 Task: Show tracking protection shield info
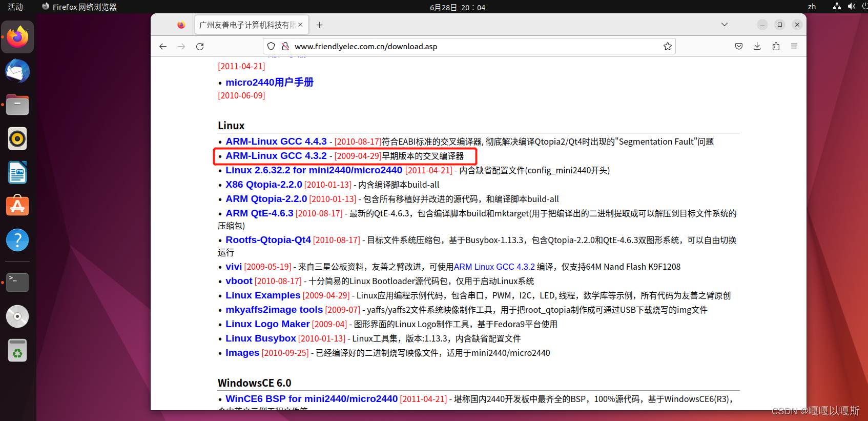point(271,46)
